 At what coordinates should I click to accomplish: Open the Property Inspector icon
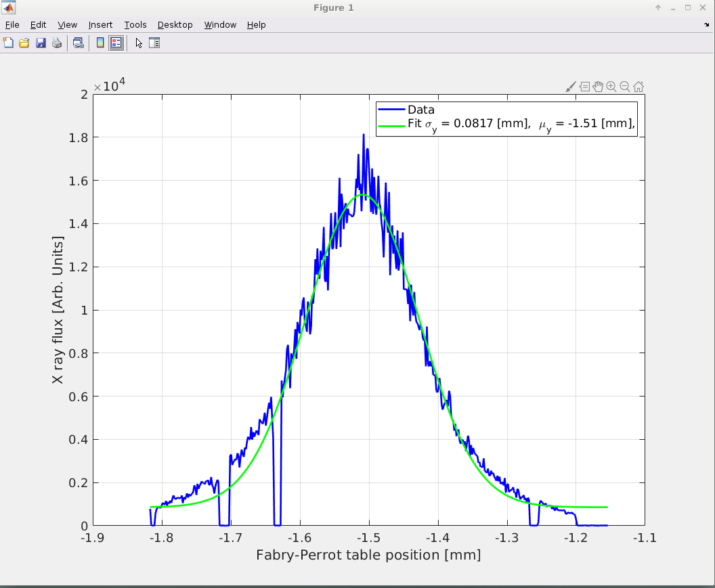154,43
